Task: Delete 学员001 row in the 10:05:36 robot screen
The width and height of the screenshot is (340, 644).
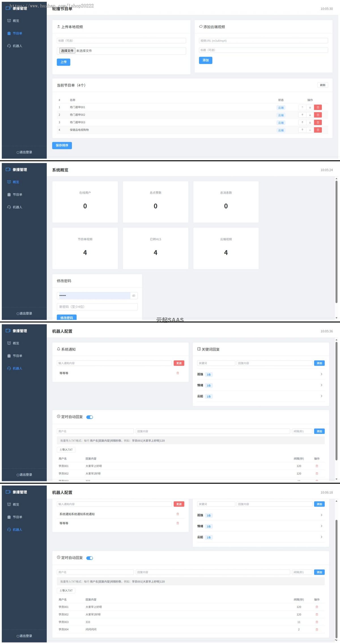Action: click(x=317, y=466)
